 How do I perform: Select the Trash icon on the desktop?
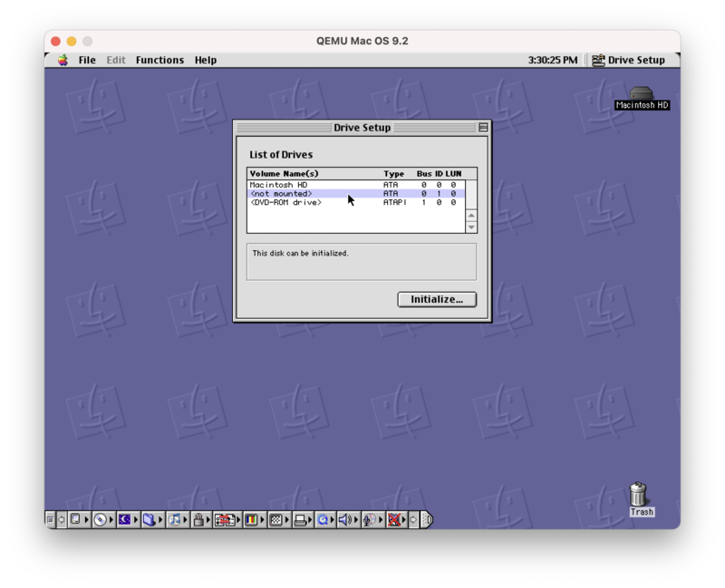(642, 498)
